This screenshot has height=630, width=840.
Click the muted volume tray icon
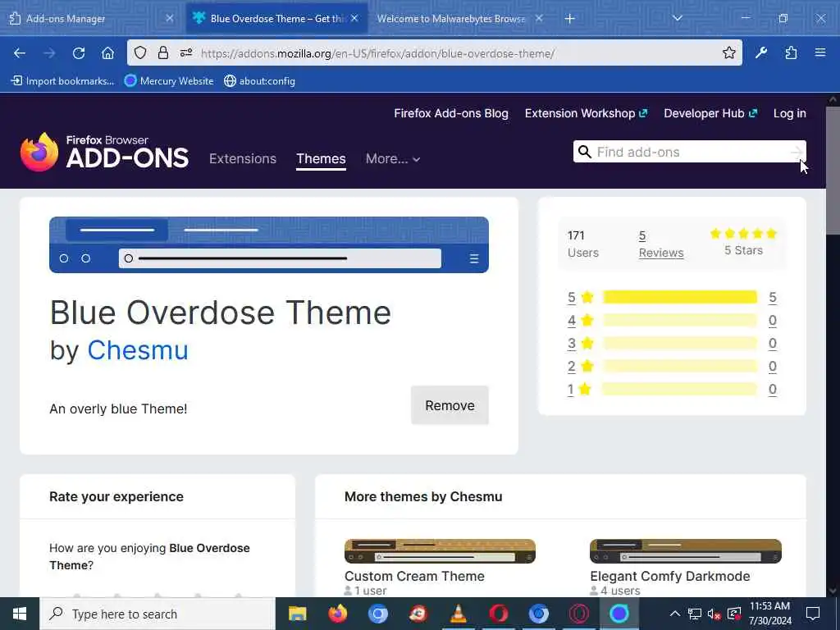[714, 614]
